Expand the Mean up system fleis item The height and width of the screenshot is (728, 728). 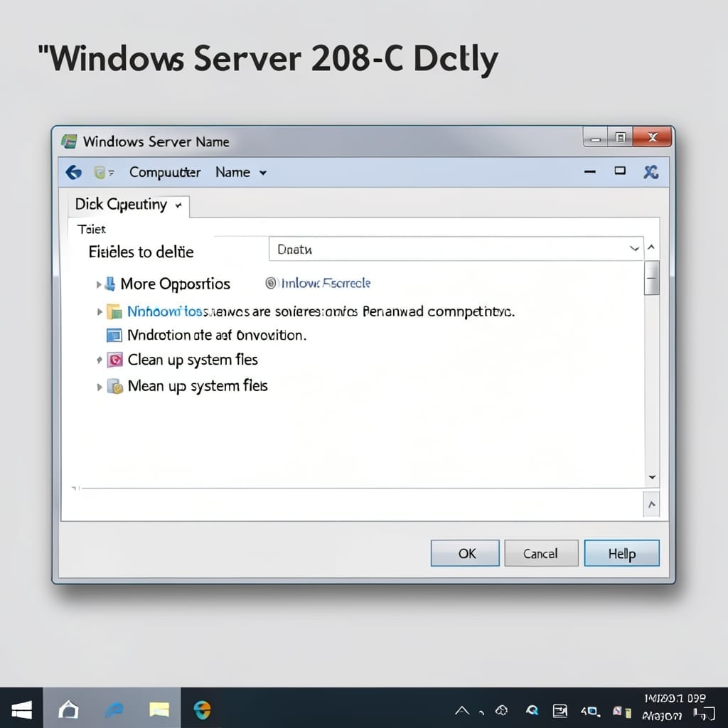99,387
